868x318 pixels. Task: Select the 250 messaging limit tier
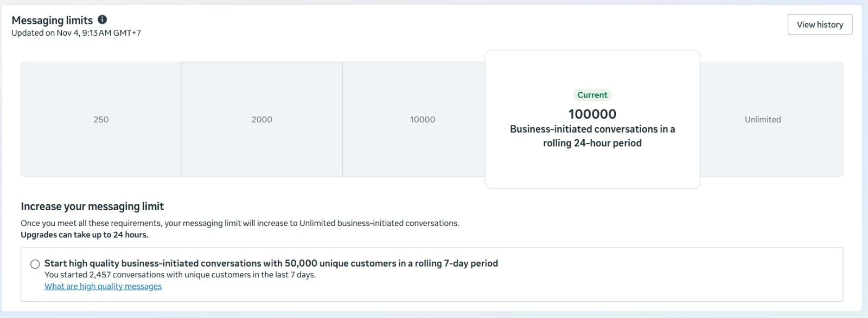coord(101,119)
